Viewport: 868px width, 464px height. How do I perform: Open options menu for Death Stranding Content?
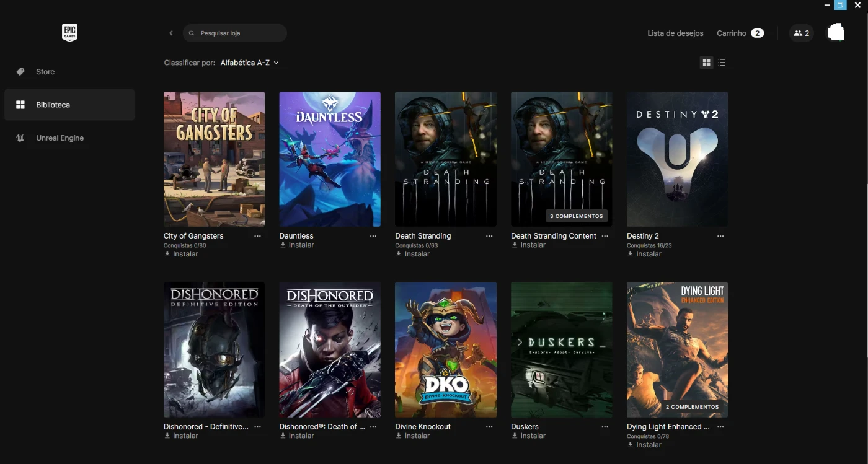pyautogui.click(x=605, y=236)
